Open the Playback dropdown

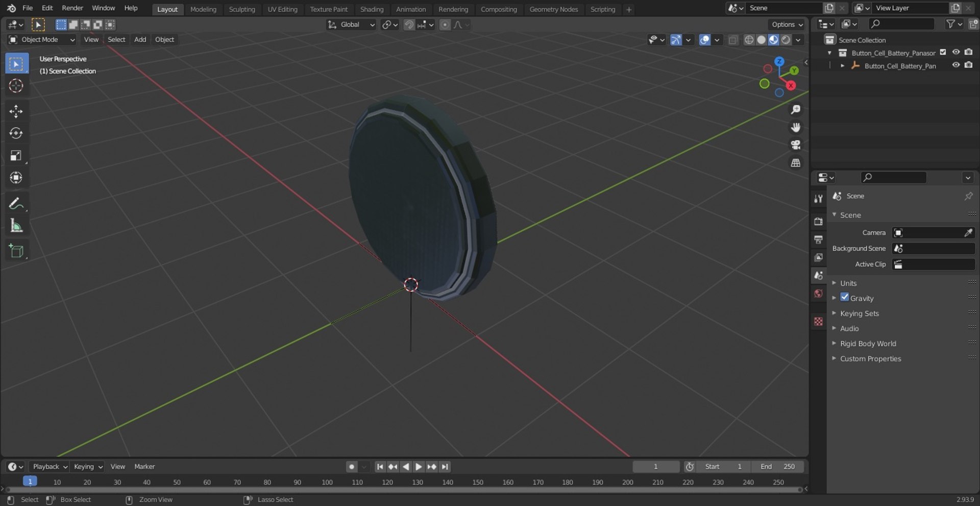(x=50, y=467)
